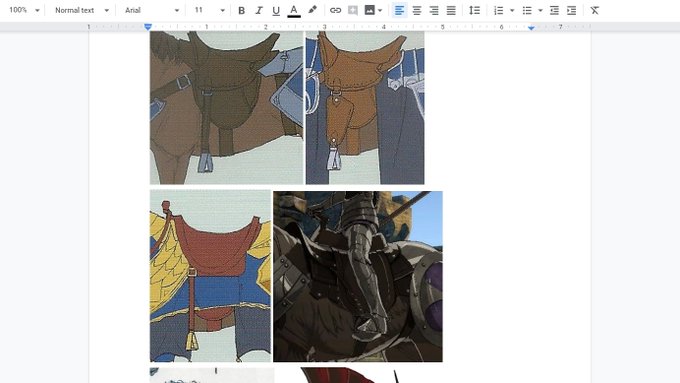Open the Normal text style dropdown

(82, 10)
